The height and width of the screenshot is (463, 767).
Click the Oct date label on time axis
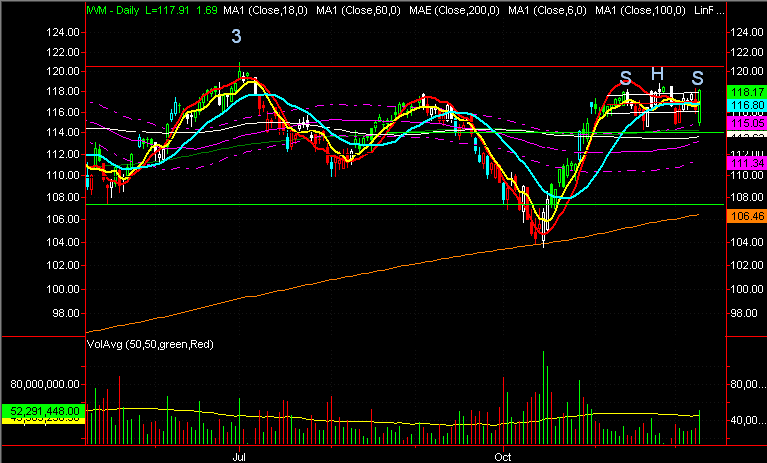[503, 457]
